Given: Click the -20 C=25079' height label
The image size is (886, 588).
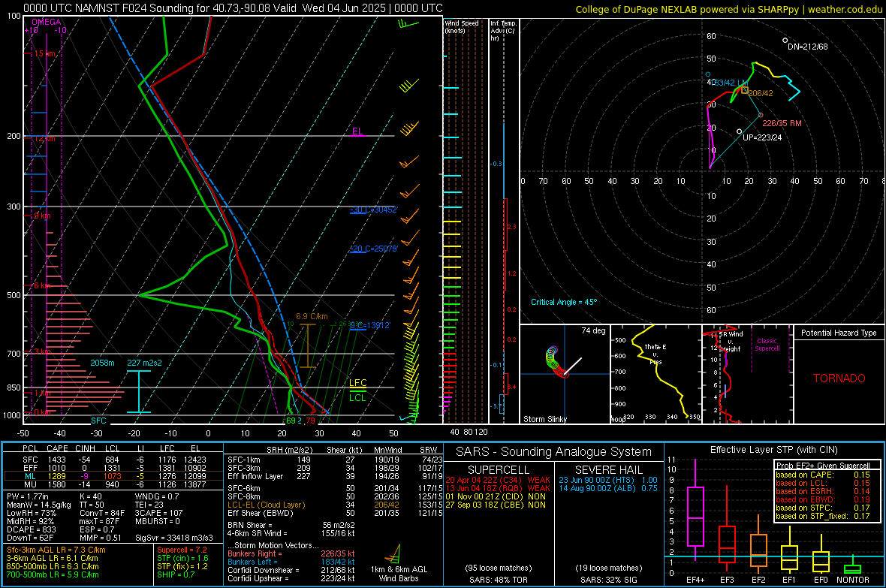Looking at the screenshot, I should point(374,249).
